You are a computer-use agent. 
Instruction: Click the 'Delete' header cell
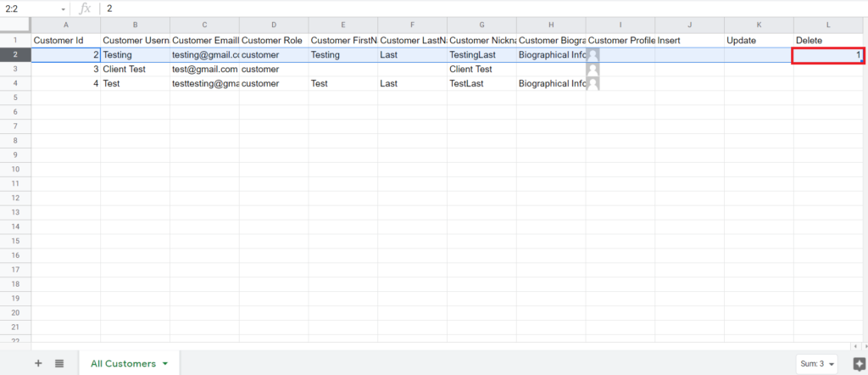pos(828,41)
